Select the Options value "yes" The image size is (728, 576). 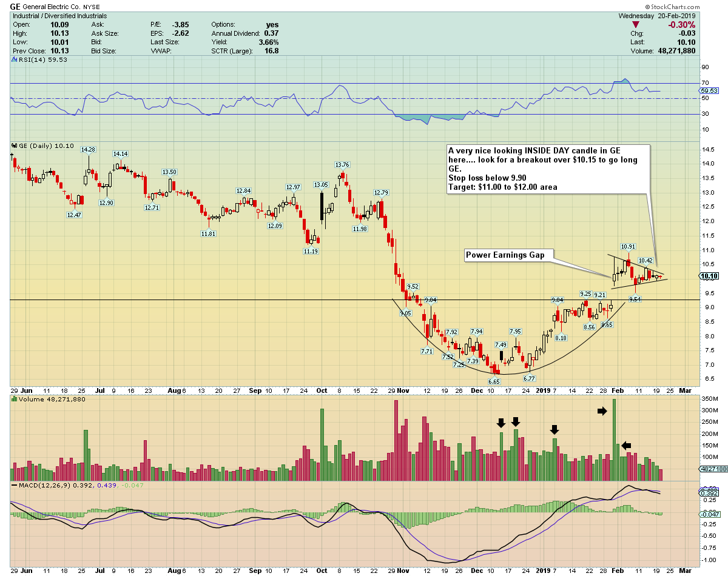click(272, 25)
